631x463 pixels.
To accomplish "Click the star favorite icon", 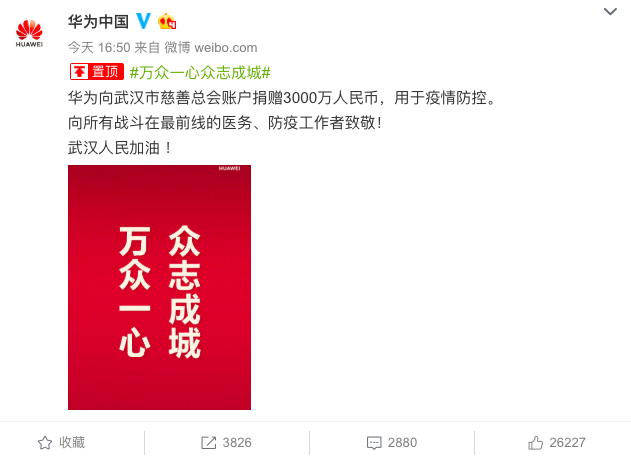I will point(45,443).
